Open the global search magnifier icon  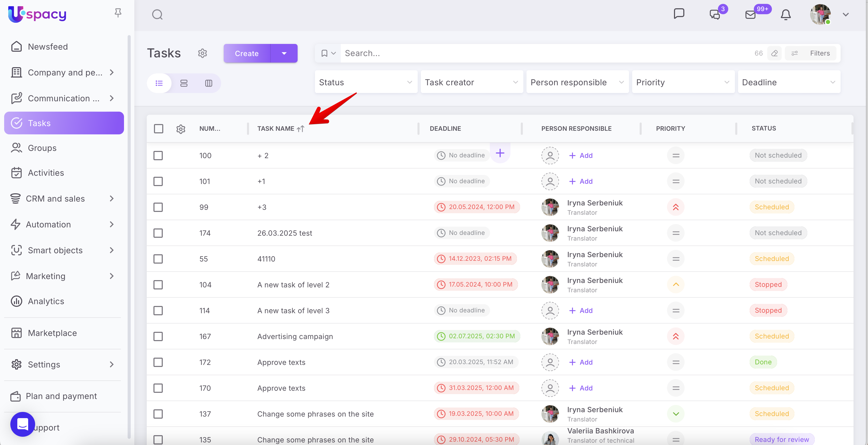pyautogui.click(x=157, y=14)
